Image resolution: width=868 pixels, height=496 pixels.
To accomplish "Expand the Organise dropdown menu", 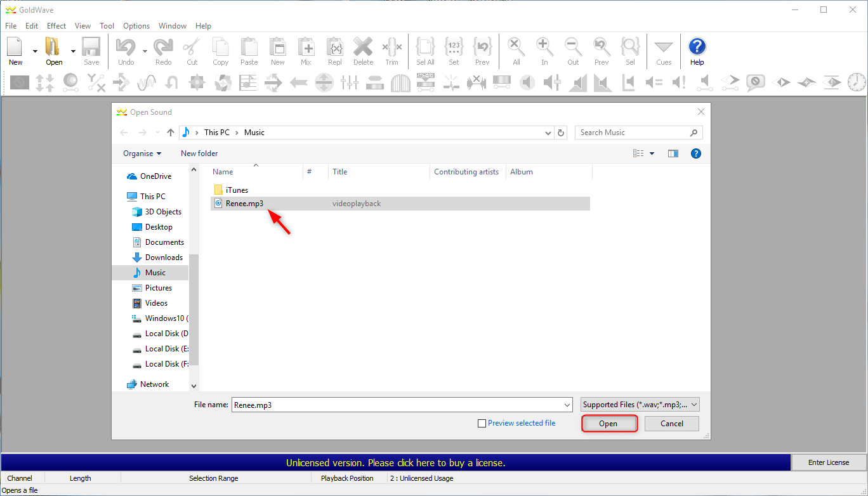I will (142, 153).
